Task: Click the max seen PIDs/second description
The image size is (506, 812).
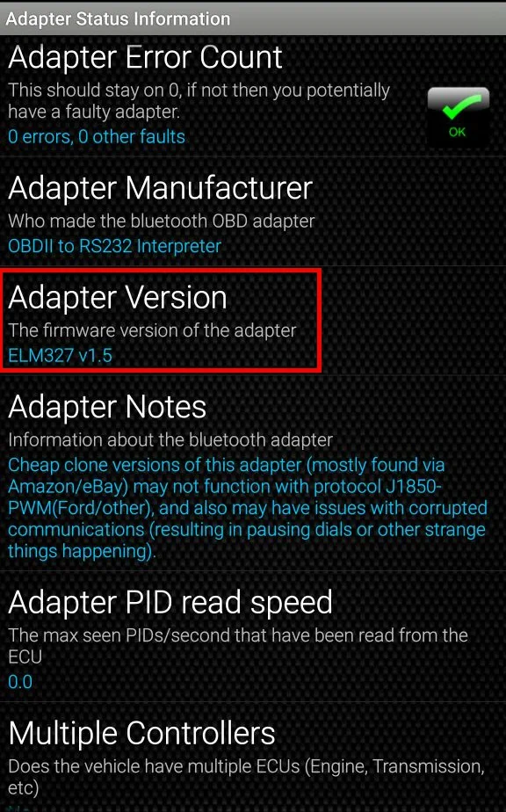Action: [x=238, y=646]
